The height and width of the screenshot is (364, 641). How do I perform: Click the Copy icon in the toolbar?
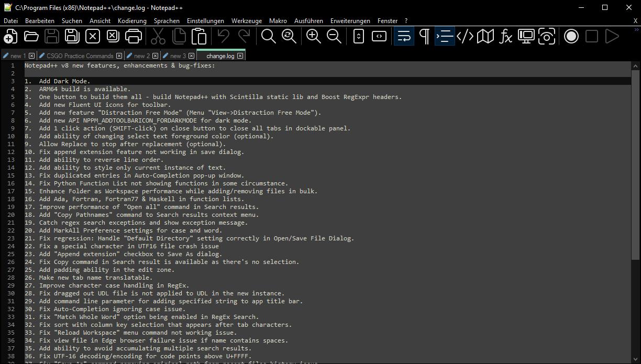179,36
